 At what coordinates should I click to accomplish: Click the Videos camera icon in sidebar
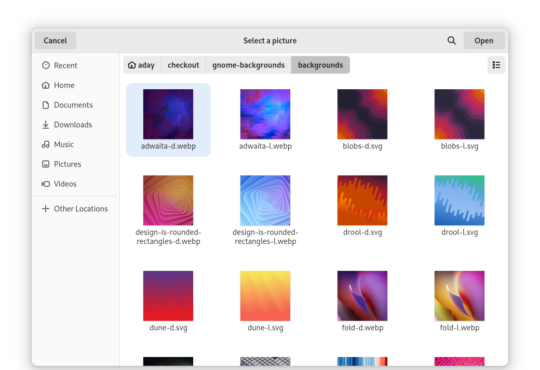(x=46, y=184)
